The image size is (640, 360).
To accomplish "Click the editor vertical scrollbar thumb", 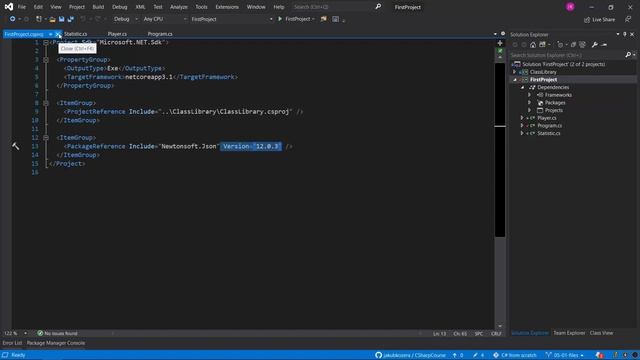I will pos(500,150).
